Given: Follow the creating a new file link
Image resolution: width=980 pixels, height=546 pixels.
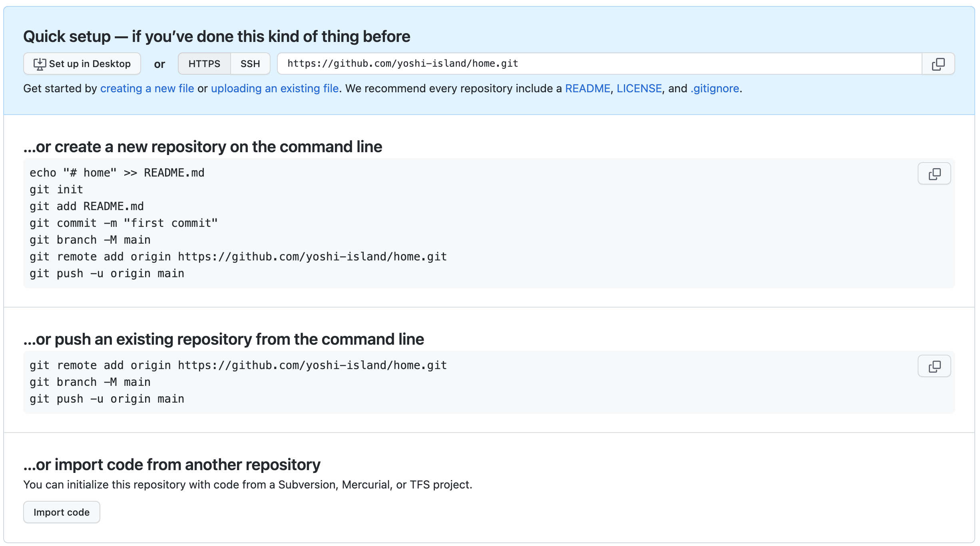Looking at the screenshot, I should pos(147,89).
